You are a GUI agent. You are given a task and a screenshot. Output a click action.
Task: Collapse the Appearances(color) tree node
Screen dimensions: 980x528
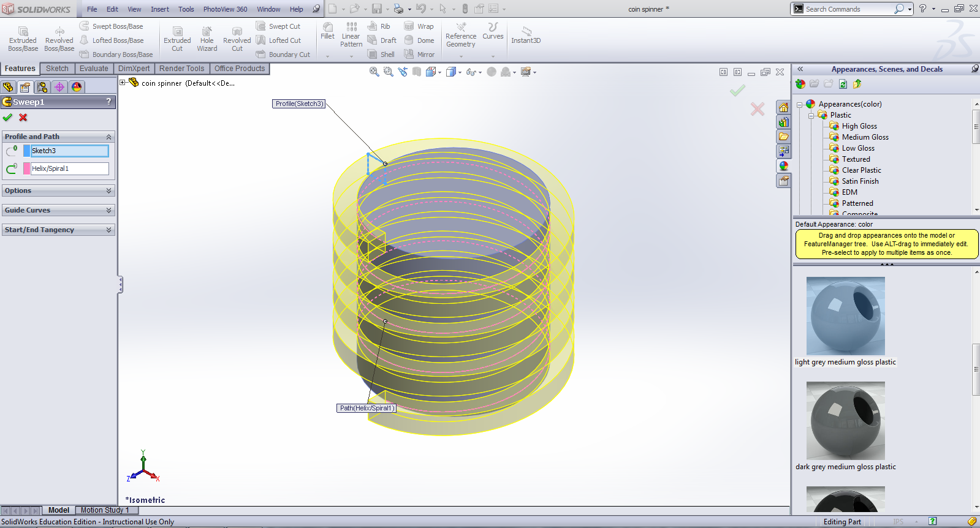(799, 105)
